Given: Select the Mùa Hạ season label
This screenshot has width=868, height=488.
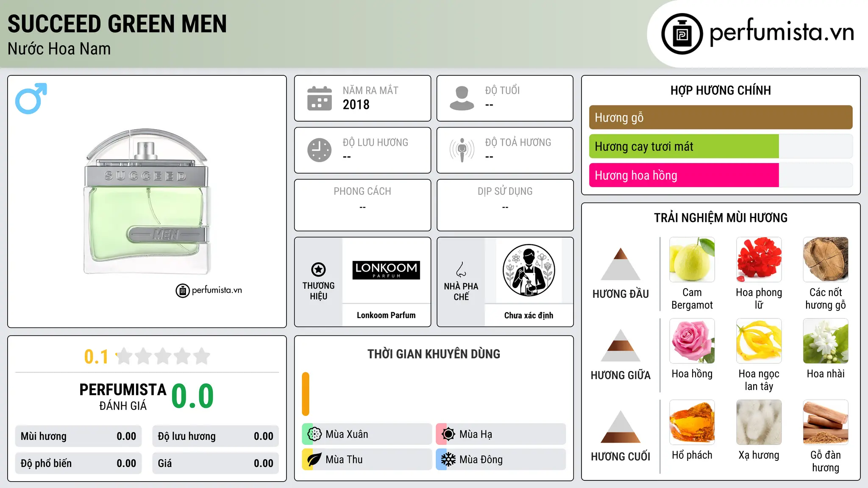Looking at the screenshot, I should [476, 434].
